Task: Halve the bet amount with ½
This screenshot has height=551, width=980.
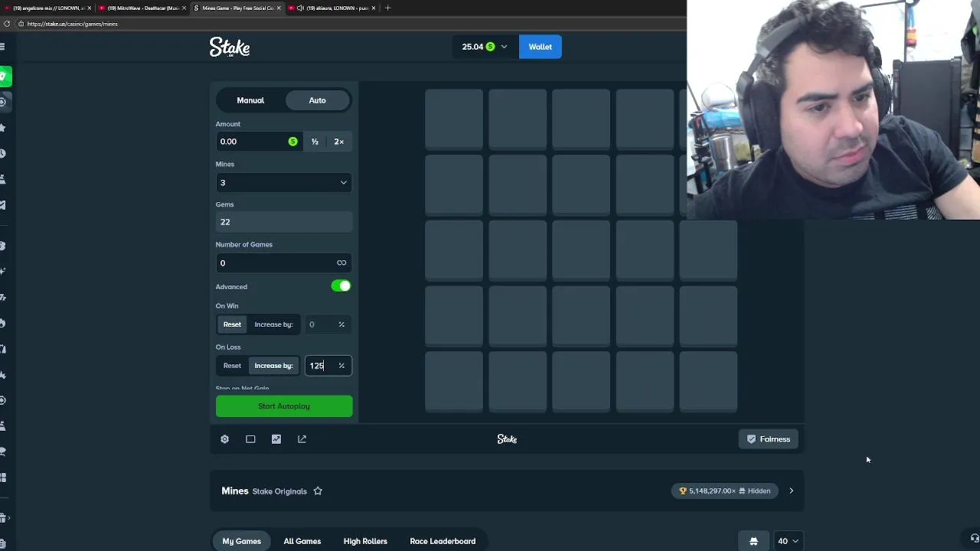Action: [315, 142]
